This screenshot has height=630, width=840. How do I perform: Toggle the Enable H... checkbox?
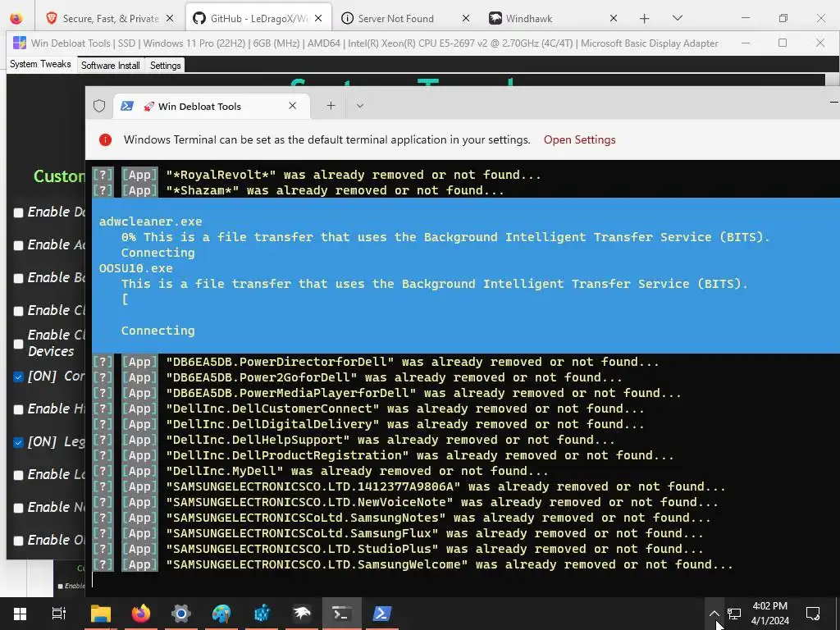tap(18, 409)
